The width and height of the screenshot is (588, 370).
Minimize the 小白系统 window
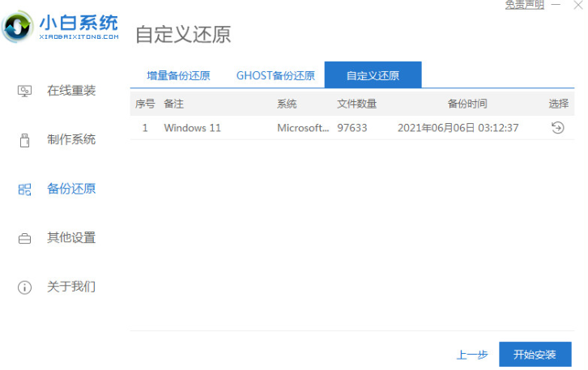[556, 5]
